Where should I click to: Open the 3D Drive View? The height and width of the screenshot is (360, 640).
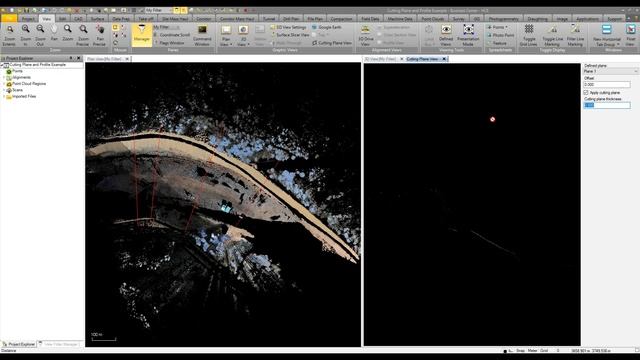(x=366, y=36)
